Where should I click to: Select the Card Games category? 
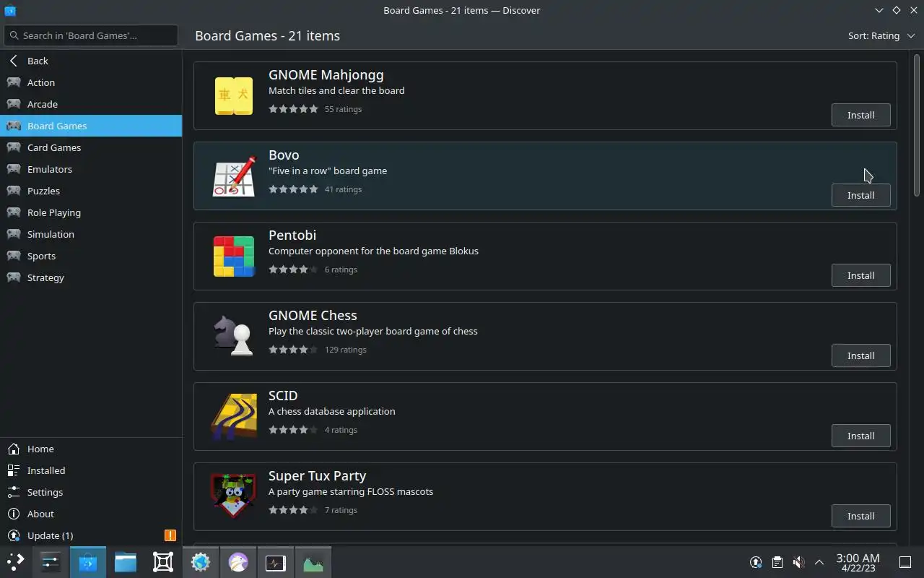pos(91,147)
